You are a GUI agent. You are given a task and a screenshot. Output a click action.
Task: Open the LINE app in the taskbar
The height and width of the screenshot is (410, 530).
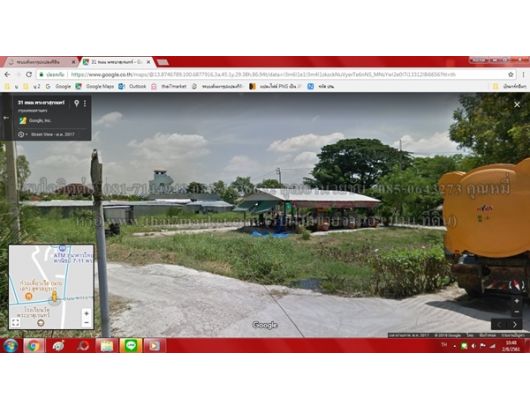(130, 345)
